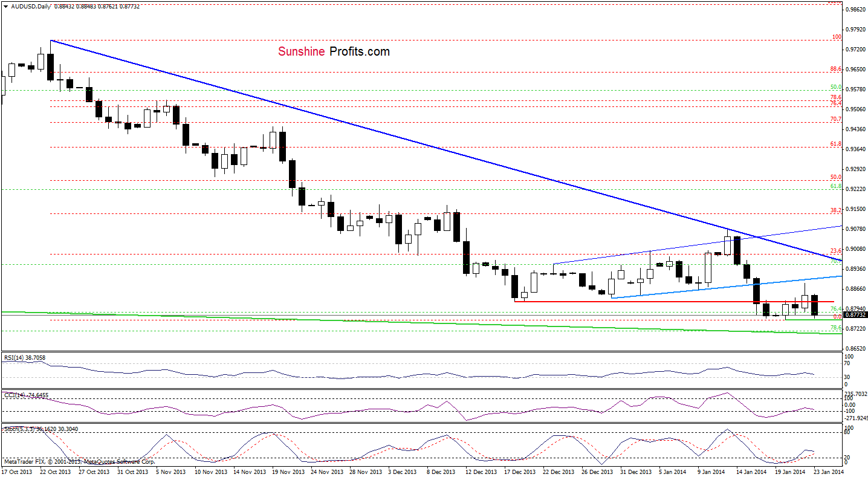The height and width of the screenshot is (477, 868).
Task: Click price axis value 0.95780
Action: [x=855, y=89]
